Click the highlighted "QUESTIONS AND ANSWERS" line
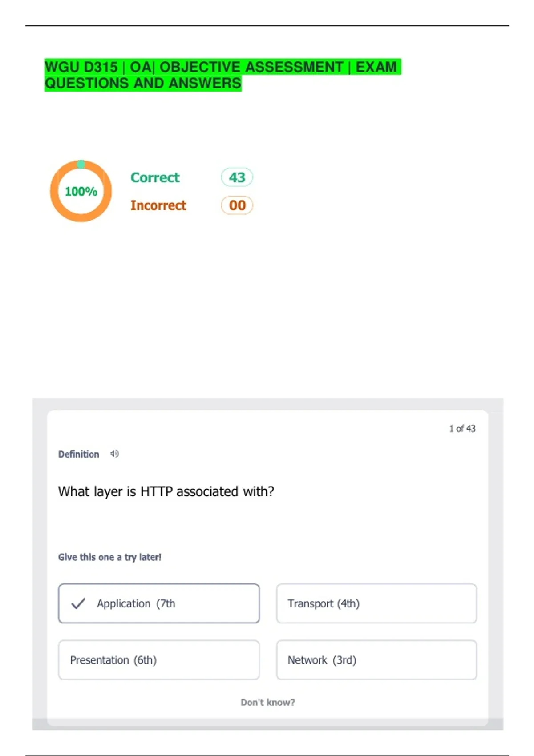This screenshot has width=534, height=756. tap(143, 83)
